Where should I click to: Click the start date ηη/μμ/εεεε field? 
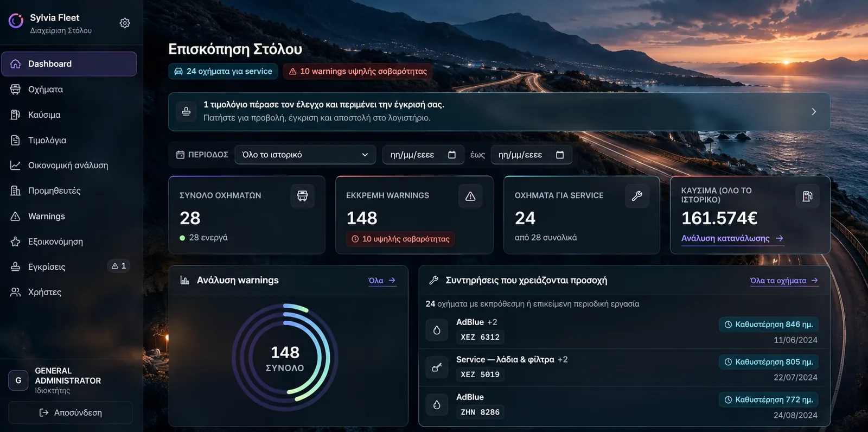pyautogui.click(x=423, y=155)
